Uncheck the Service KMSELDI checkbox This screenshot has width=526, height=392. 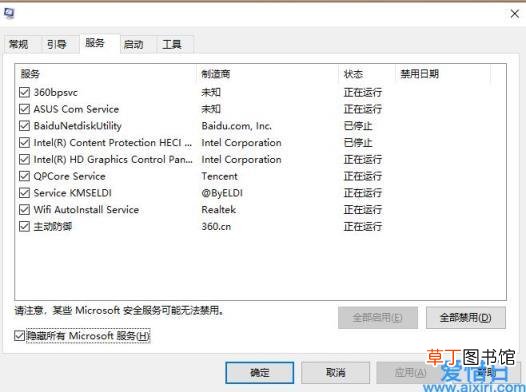point(24,193)
